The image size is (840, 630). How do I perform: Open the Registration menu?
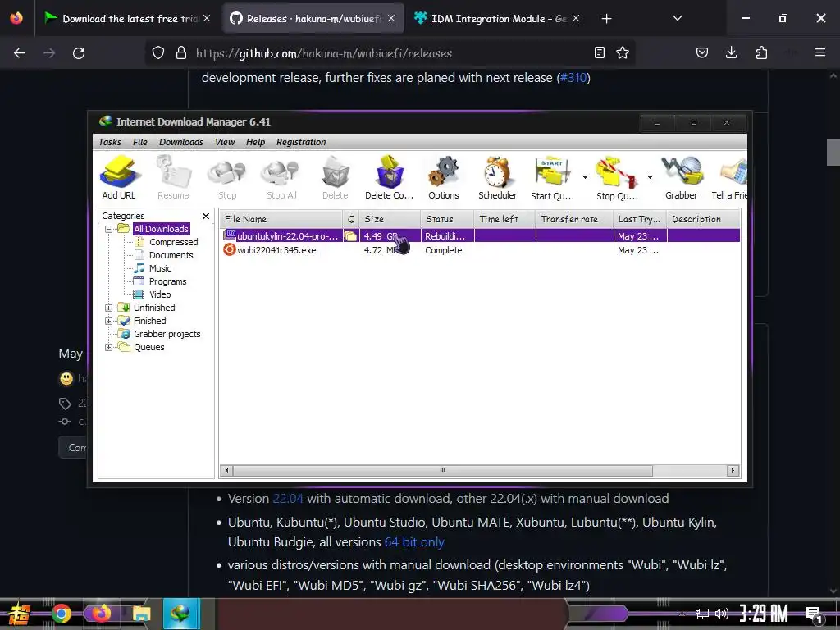coord(301,142)
